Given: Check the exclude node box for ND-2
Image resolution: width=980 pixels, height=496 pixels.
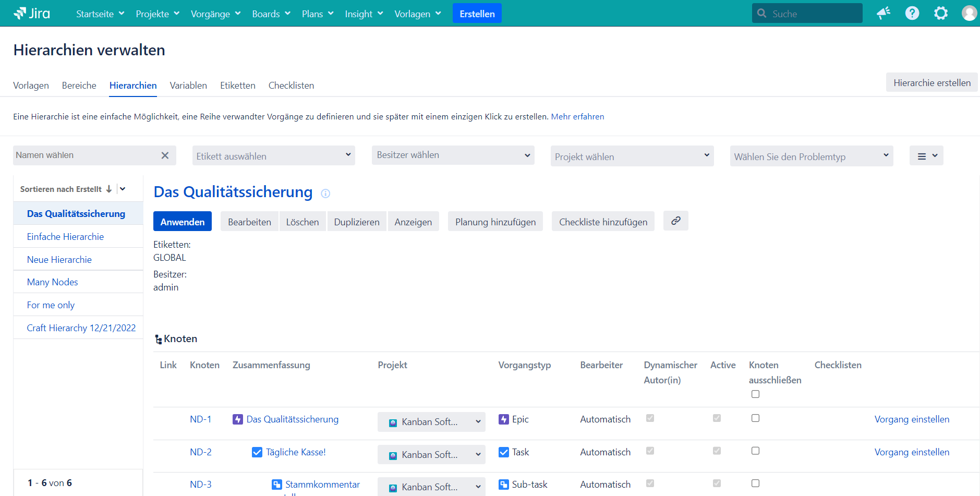Looking at the screenshot, I should [x=755, y=451].
